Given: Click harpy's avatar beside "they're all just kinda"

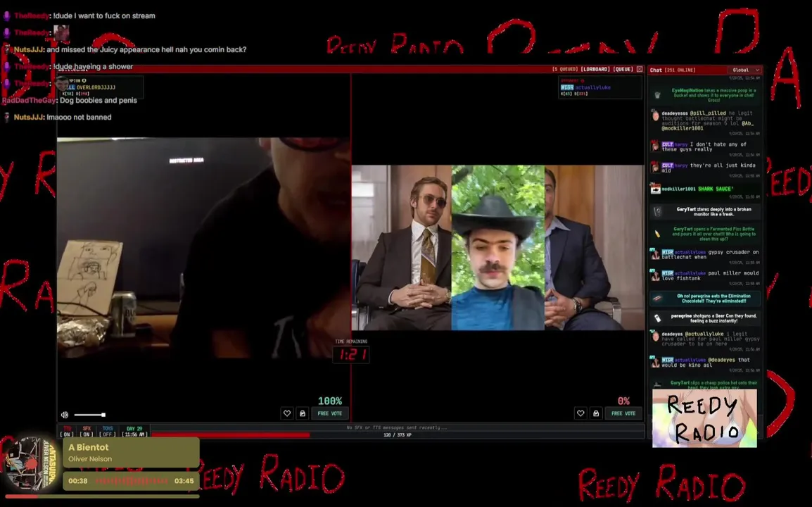Looking at the screenshot, I should [x=655, y=168].
